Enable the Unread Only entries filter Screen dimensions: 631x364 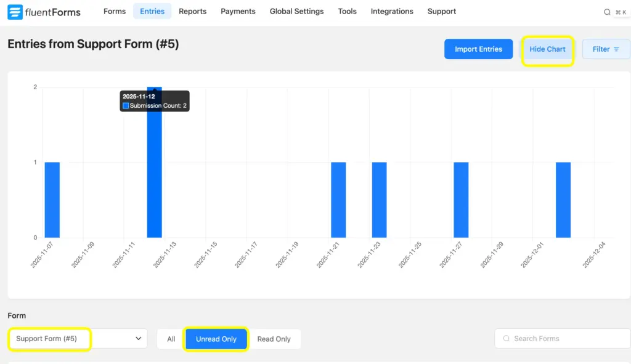(x=216, y=338)
